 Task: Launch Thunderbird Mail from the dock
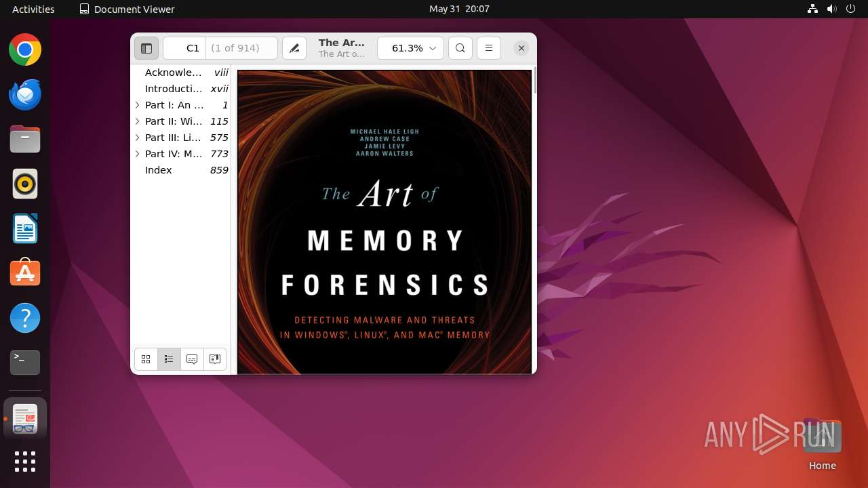click(25, 95)
